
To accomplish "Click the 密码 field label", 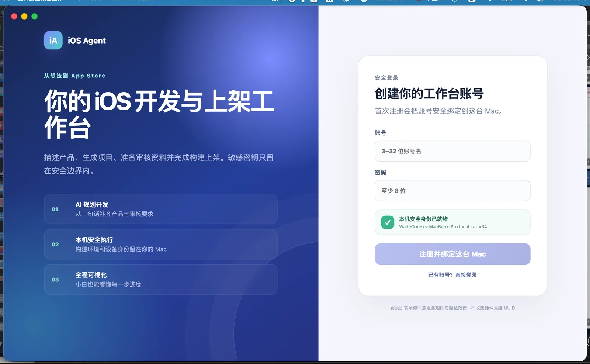I will click(381, 173).
